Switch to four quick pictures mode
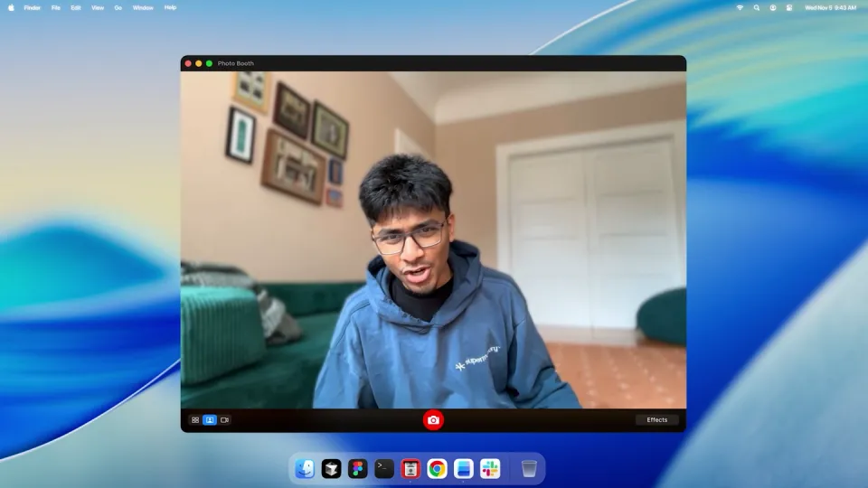 click(195, 420)
